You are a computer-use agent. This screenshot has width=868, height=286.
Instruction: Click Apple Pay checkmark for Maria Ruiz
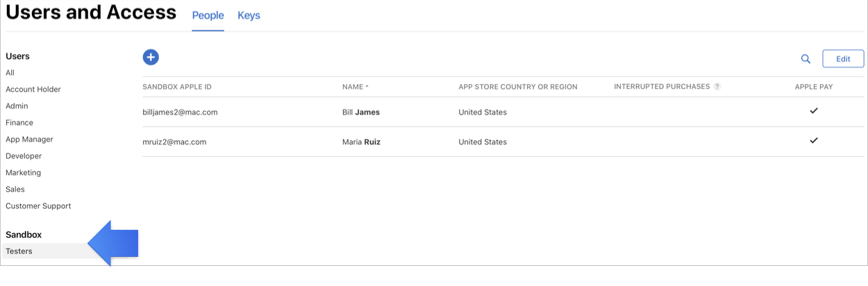coord(814,141)
